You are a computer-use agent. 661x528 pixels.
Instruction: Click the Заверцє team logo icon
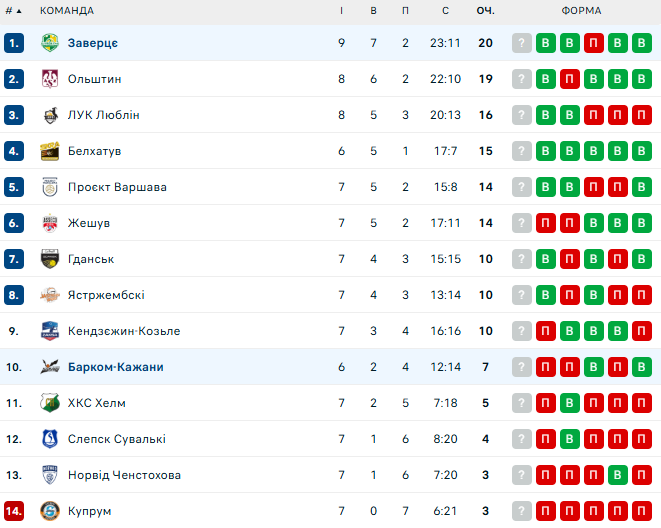(50, 43)
